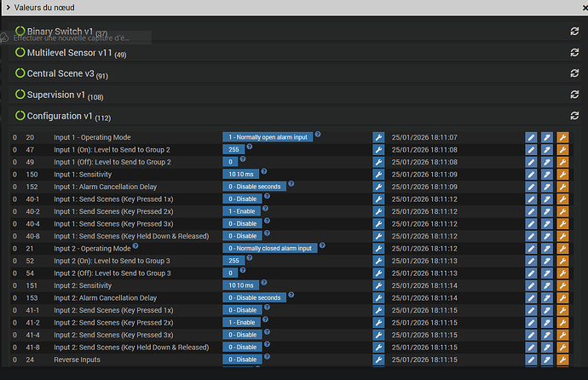Click 0 - Normally closed alarm input value

click(x=269, y=248)
